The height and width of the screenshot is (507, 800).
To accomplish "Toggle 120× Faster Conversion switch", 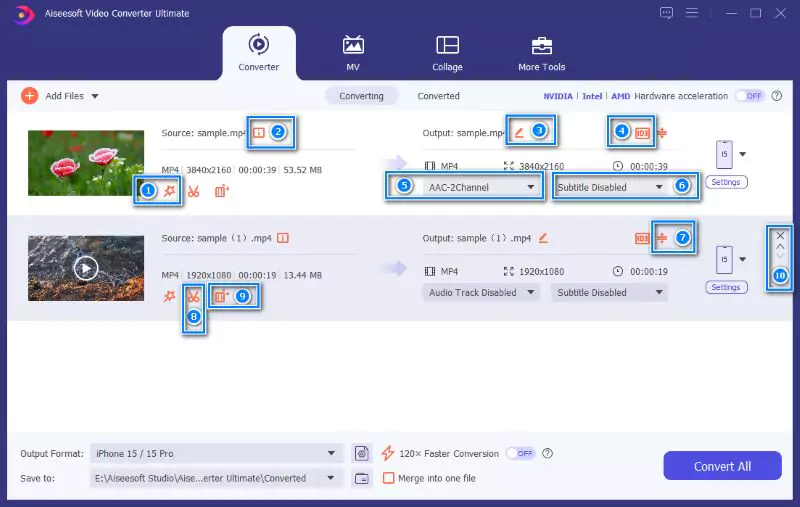I will tap(520, 453).
